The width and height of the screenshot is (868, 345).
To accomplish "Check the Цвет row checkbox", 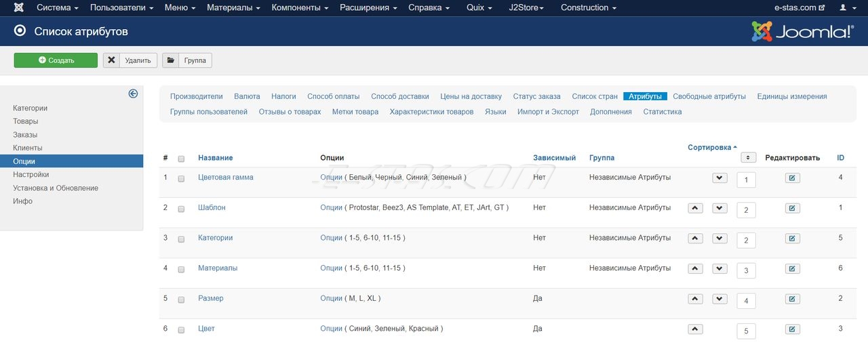I will [x=181, y=330].
